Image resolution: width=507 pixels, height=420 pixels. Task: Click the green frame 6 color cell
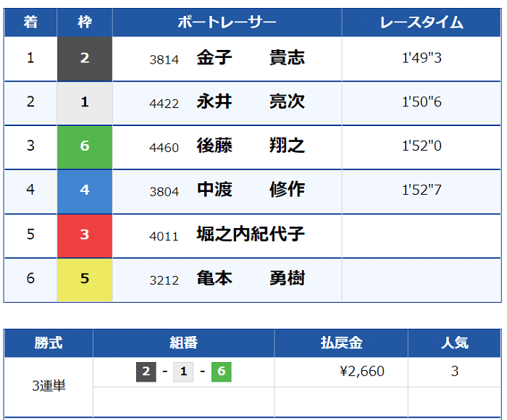tap(85, 147)
